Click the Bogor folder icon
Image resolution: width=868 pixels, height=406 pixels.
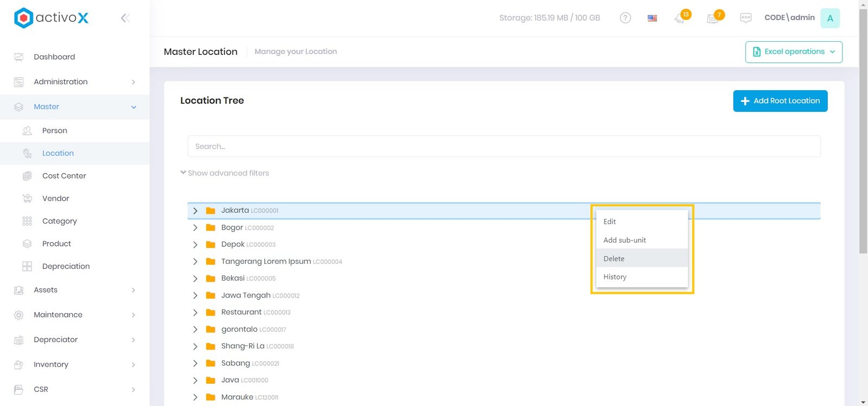(210, 228)
